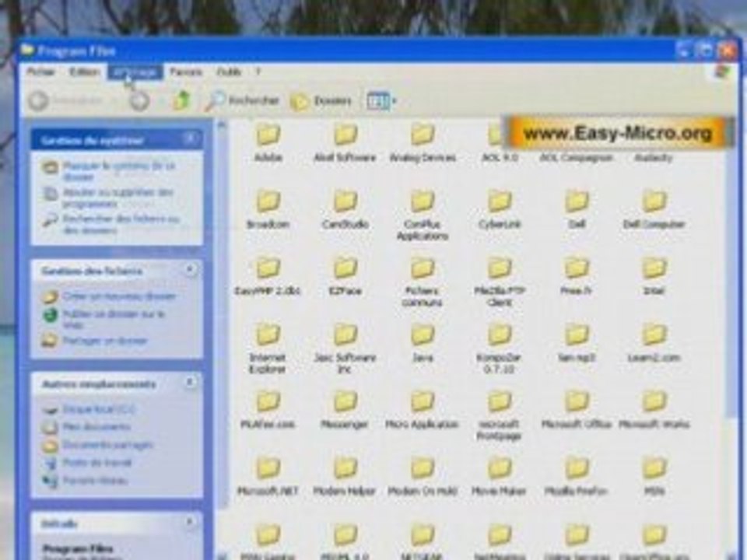
Task: Go to Poste de travail
Action: click(x=87, y=462)
